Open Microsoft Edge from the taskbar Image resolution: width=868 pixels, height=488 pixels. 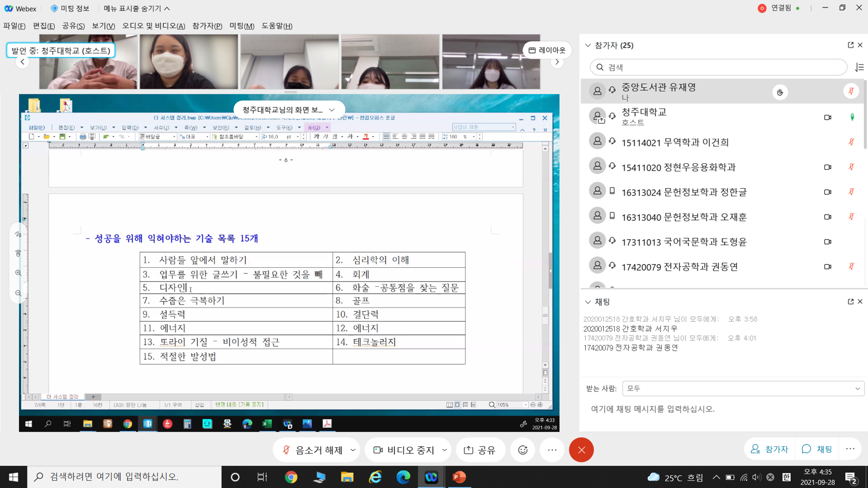[403, 477]
